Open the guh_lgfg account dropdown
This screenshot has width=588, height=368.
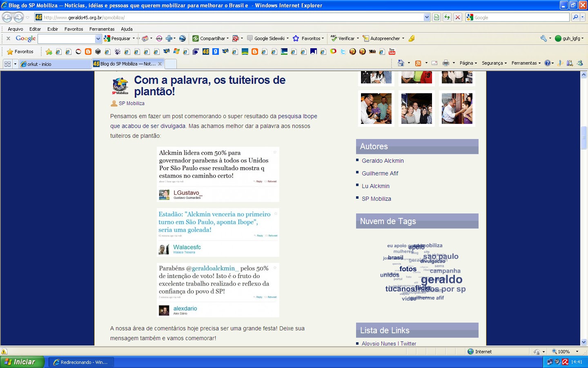pyautogui.click(x=569, y=38)
